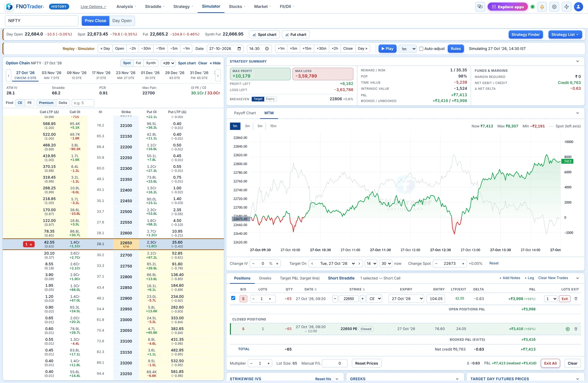Open the CE option type dropdown
The image size is (588, 383).
pos(375,299)
